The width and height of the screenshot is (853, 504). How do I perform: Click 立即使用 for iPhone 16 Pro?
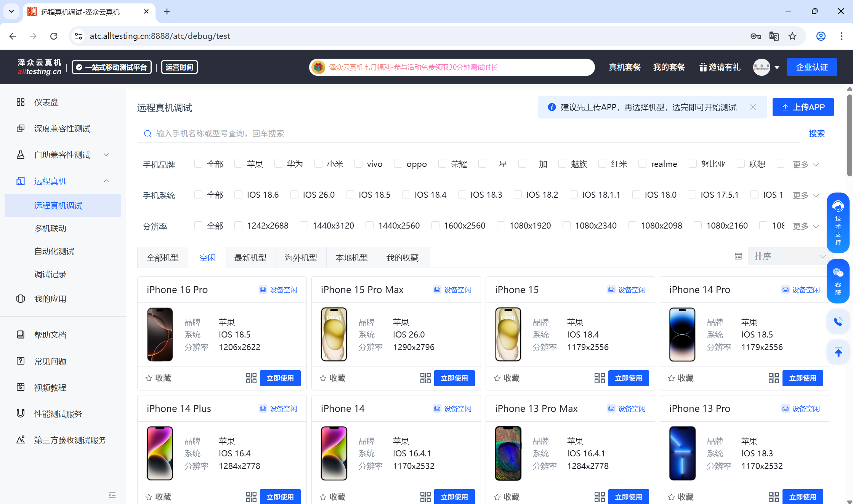pyautogui.click(x=280, y=378)
